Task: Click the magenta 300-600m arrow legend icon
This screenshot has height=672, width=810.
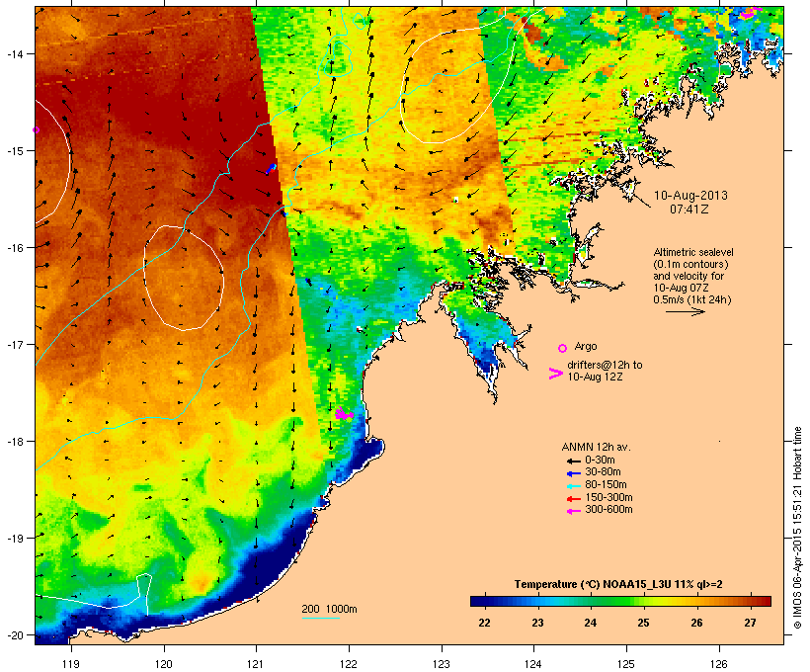Action: pos(573,511)
